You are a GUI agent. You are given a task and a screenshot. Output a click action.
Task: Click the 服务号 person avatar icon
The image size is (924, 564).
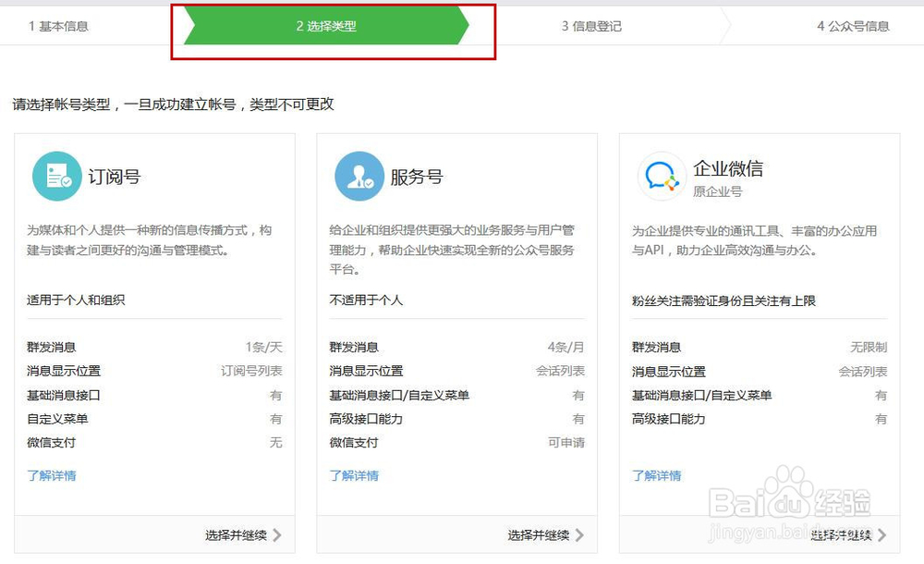tap(359, 176)
